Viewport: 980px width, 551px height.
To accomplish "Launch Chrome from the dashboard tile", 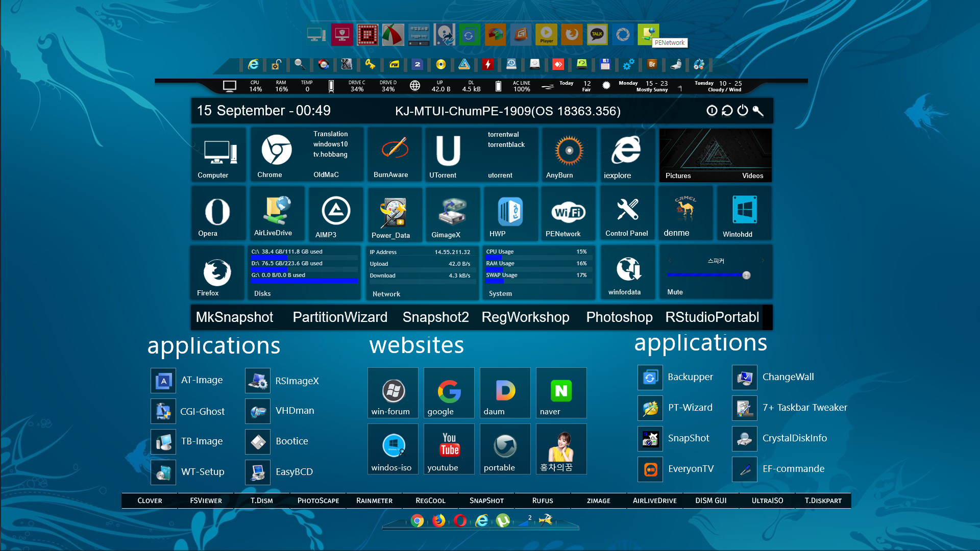I will (x=276, y=155).
